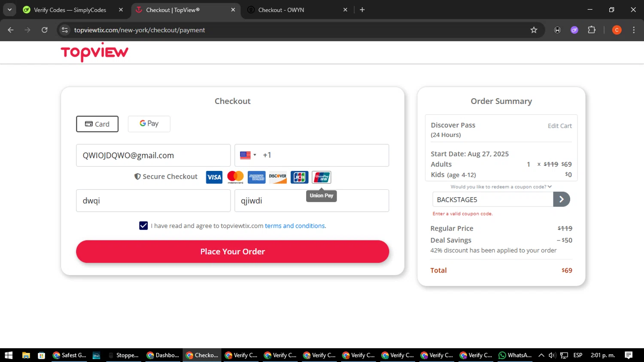Screen dimensions: 644x362
Task: Close the Verify Codes SimplyCodes tab
Action: pos(121,10)
